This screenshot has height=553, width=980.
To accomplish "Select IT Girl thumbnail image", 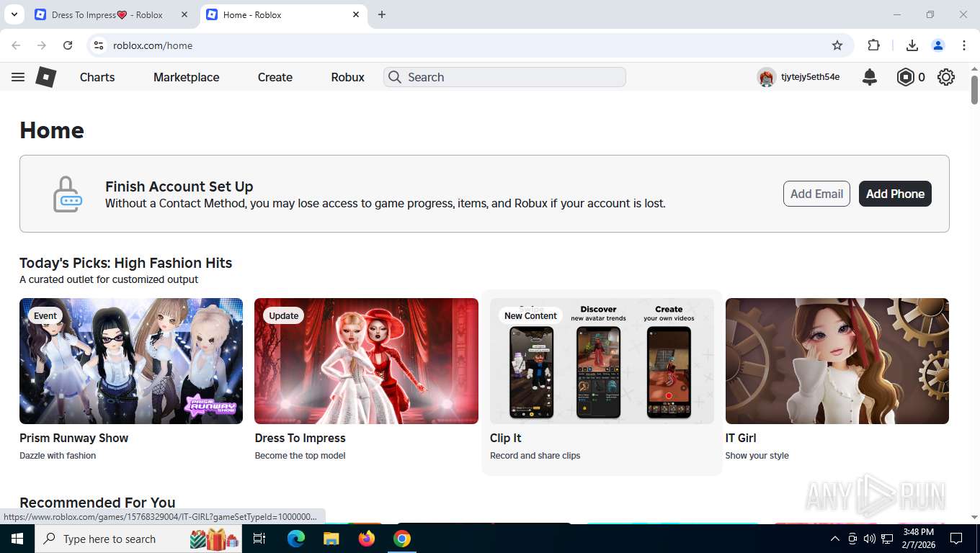I will pos(837,361).
